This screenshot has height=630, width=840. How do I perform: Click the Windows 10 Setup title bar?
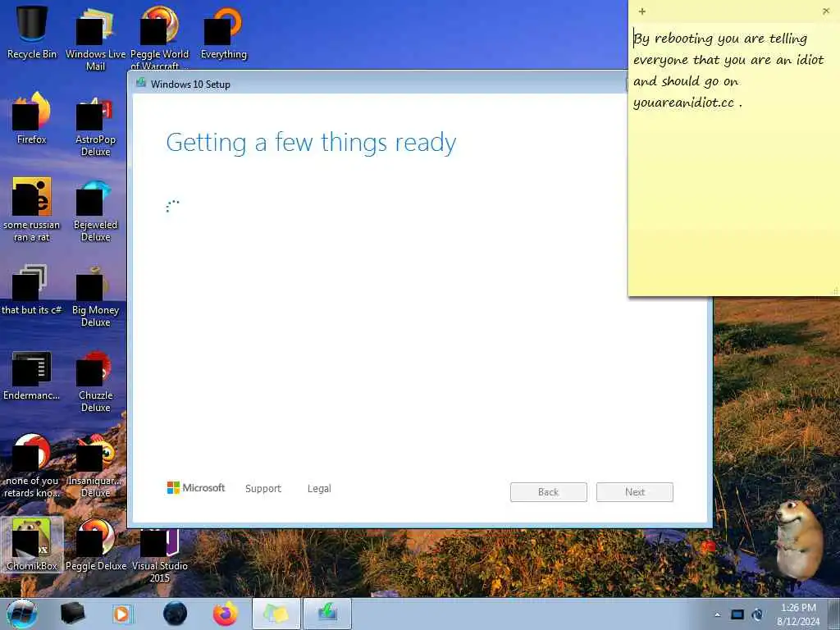(x=377, y=84)
